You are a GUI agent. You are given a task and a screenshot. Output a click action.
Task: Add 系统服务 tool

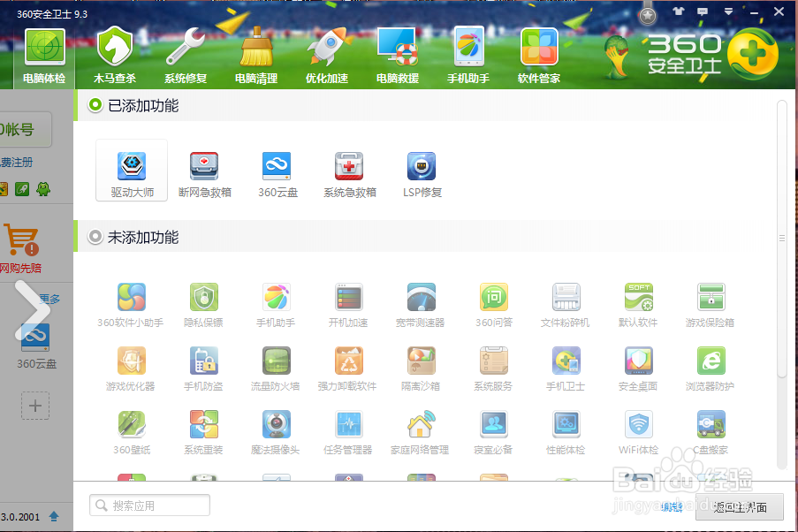(x=494, y=369)
